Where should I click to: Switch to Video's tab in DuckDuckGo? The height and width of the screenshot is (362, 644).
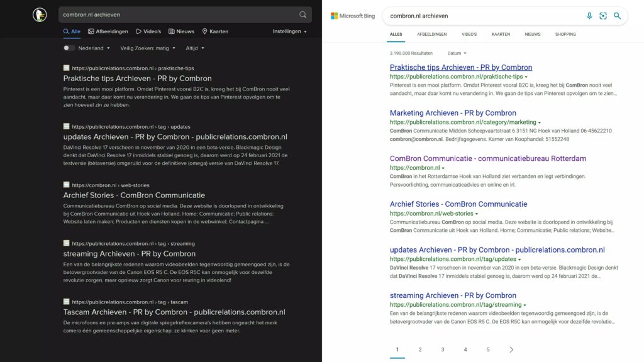pyautogui.click(x=148, y=31)
